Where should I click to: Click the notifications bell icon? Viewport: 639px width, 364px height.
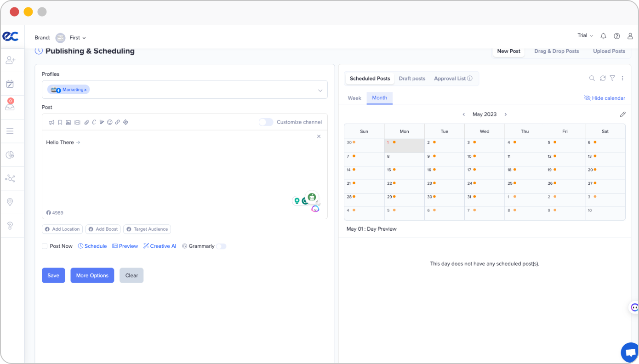point(603,36)
